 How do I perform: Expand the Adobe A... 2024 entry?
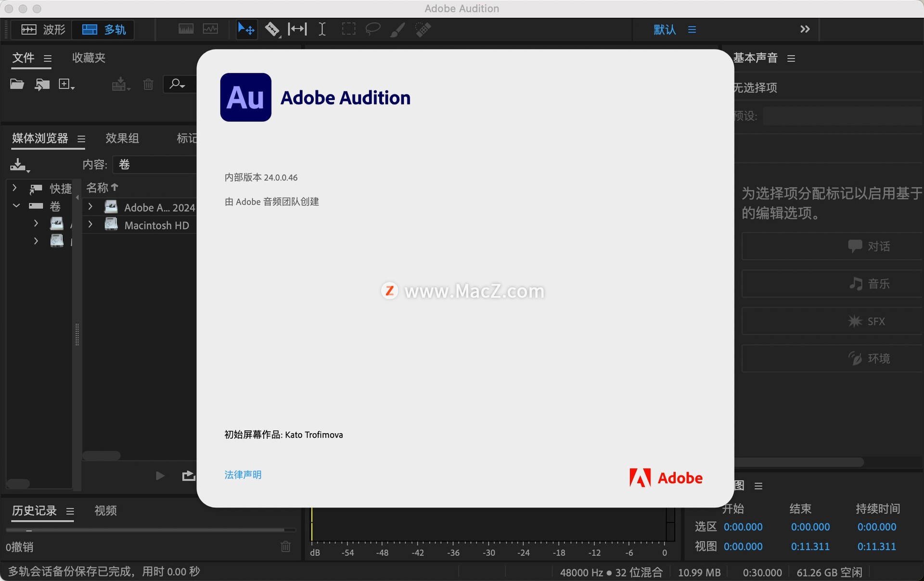[90, 207]
